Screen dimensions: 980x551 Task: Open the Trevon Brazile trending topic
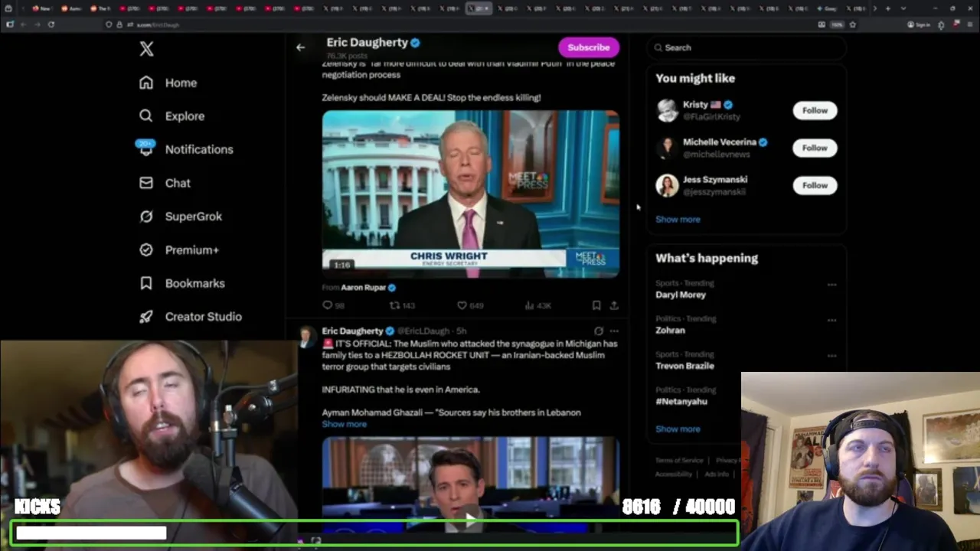click(684, 366)
